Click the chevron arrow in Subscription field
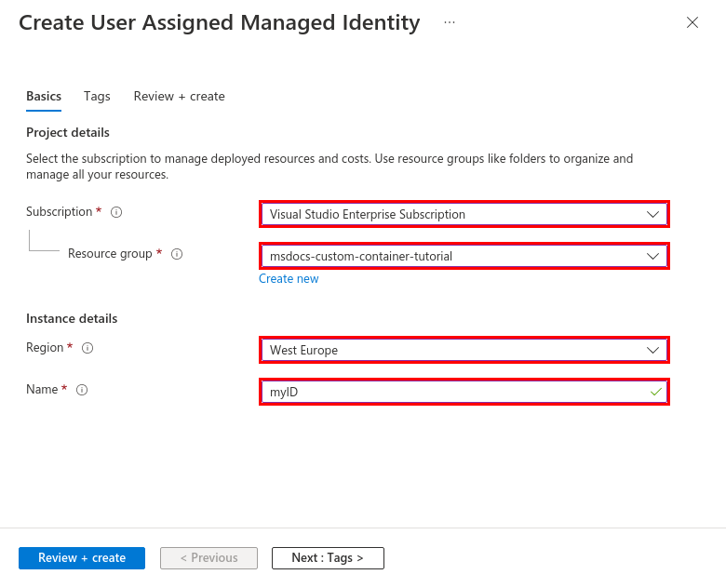Viewport: 726px width, 588px height. coord(652,214)
